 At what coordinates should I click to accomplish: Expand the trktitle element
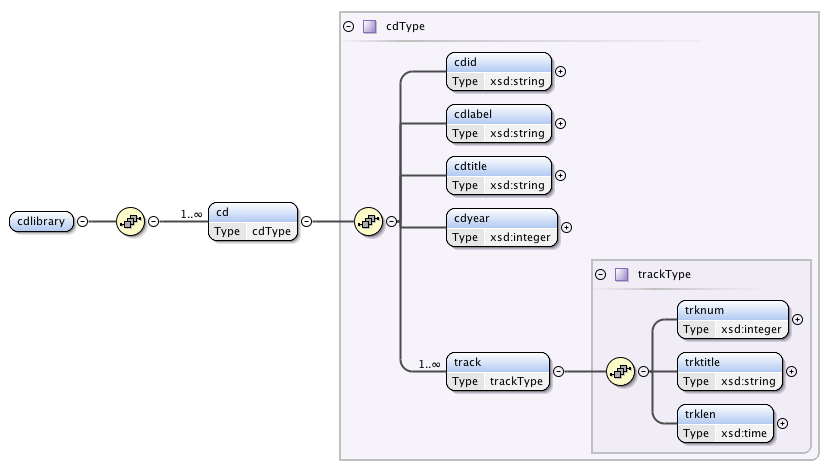click(x=791, y=371)
